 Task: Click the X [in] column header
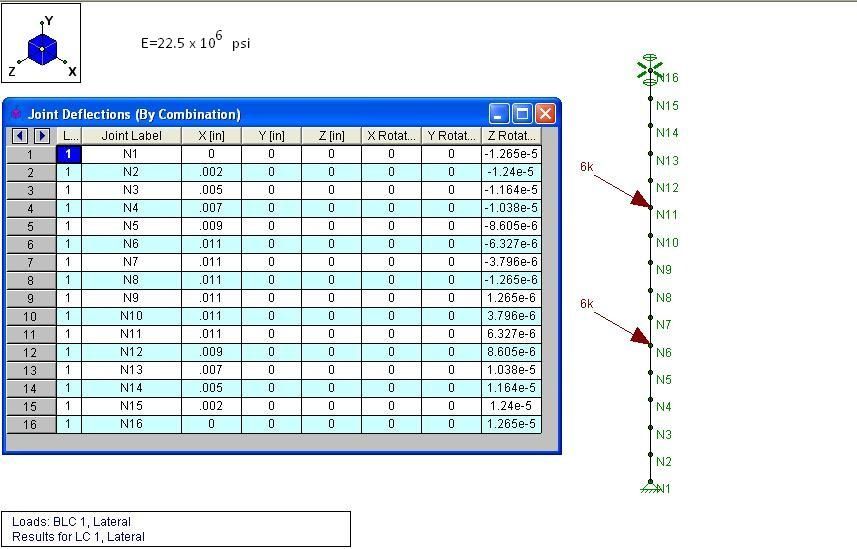[211, 136]
